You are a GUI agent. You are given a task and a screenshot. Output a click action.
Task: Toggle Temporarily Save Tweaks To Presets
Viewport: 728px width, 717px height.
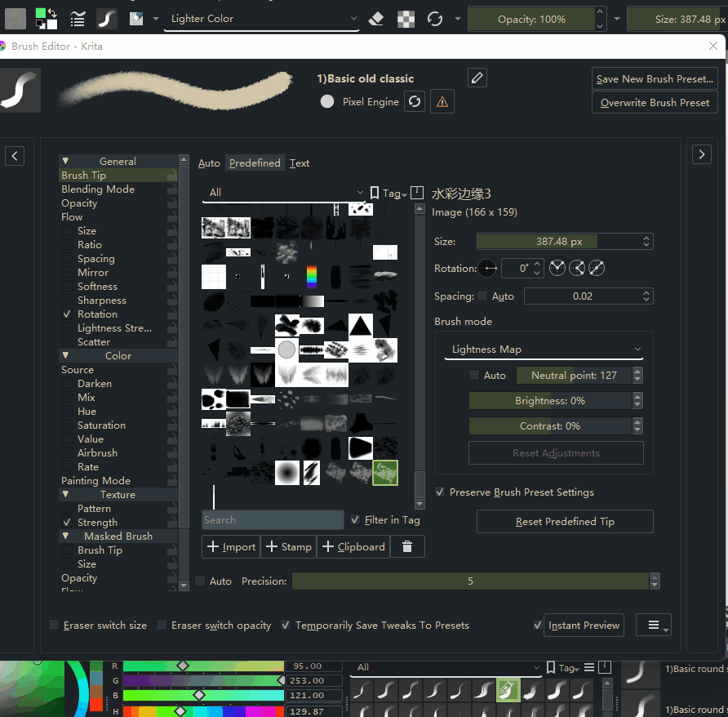(286, 625)
